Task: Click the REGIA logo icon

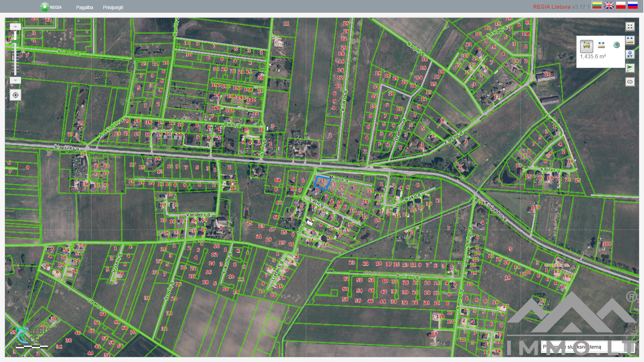Action: click(44, 7)
